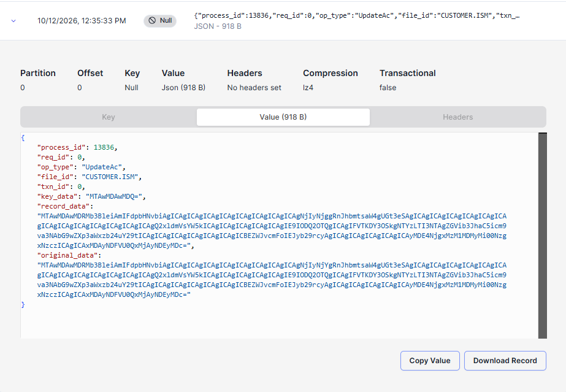Click the "record_data" JSON key
Screen dimensions: 566x392
[63, 206]
